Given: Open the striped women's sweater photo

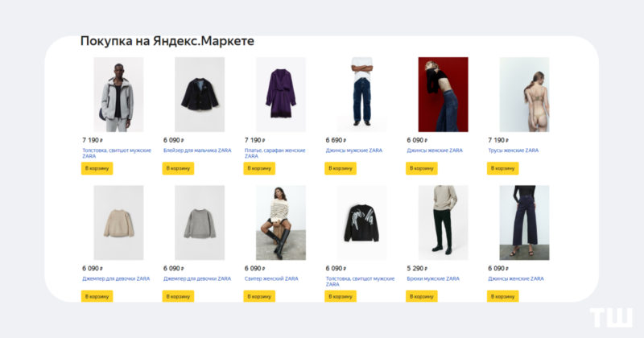Looking at the screenshot, I should pos(281,223).
